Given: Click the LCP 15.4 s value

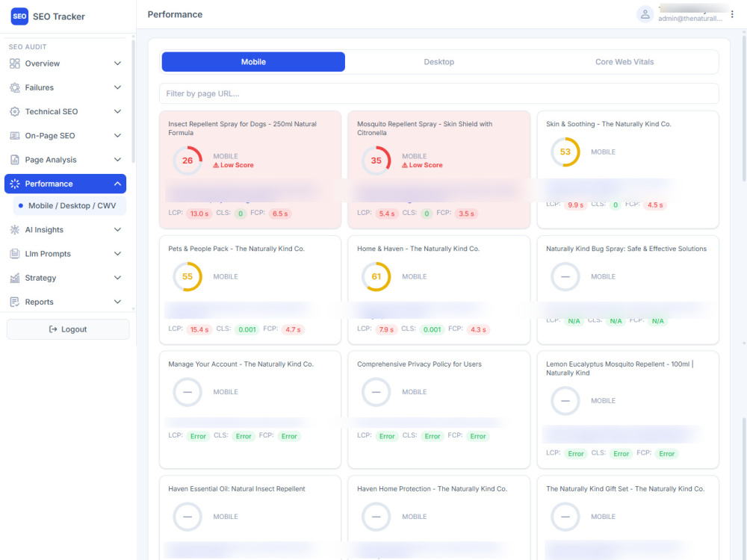Looking at the screenshot, I should coord(199,329).
